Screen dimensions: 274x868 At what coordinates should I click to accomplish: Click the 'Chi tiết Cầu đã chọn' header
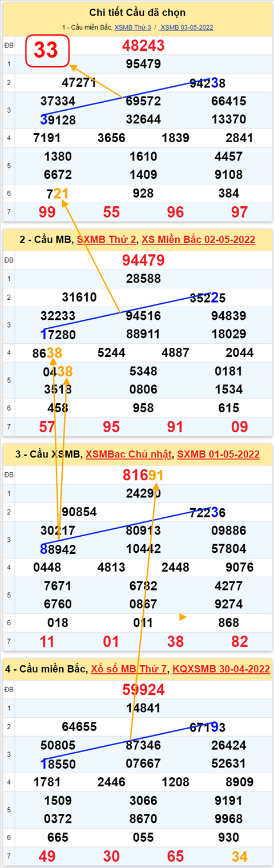pyautogui.click(x=138, y=13)
